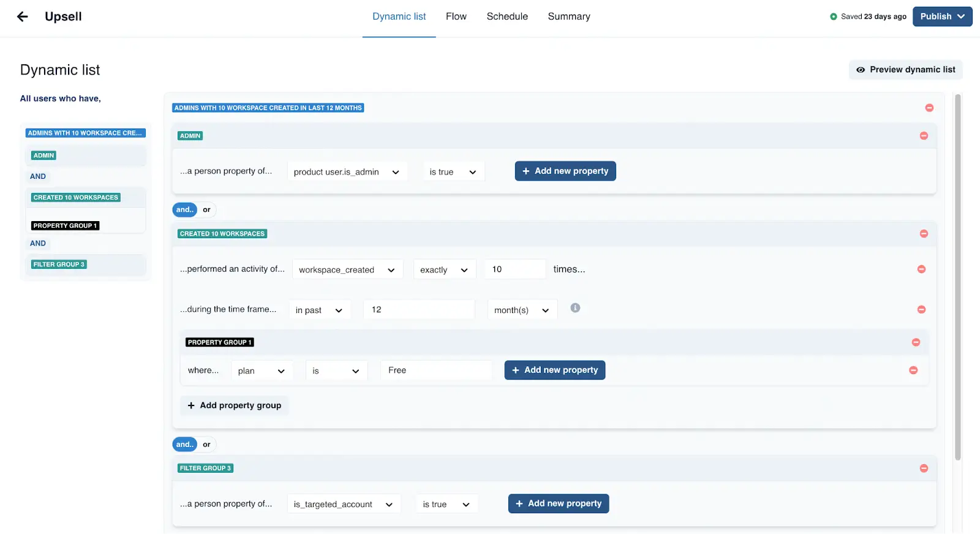Click the info icon beside month(s)
Image resolution: width=980 pixels, height=534 pixels.
point(575,308)
